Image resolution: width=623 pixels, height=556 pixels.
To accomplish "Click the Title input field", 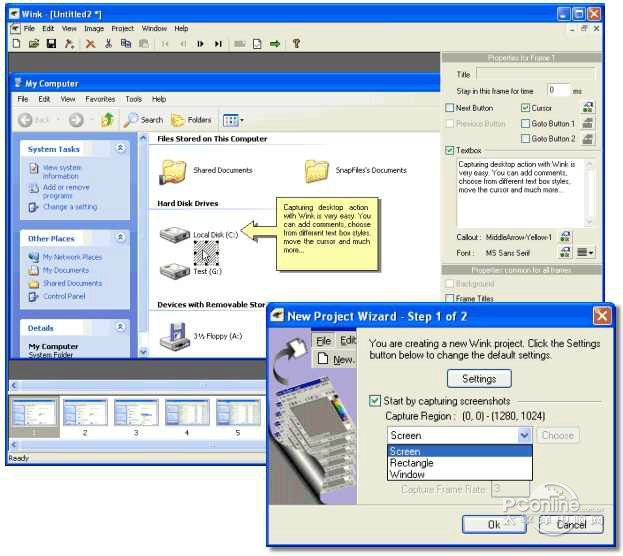I will point(536,74).
